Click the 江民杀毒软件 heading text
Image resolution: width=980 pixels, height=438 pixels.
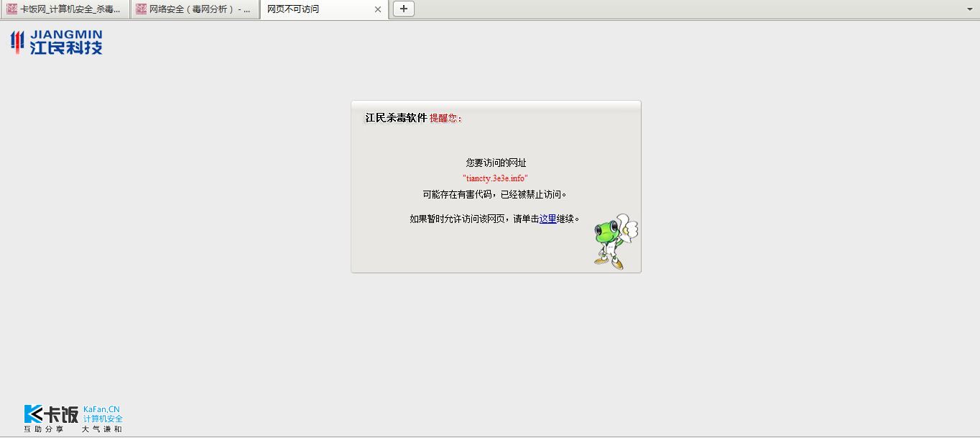pos(396,118)
